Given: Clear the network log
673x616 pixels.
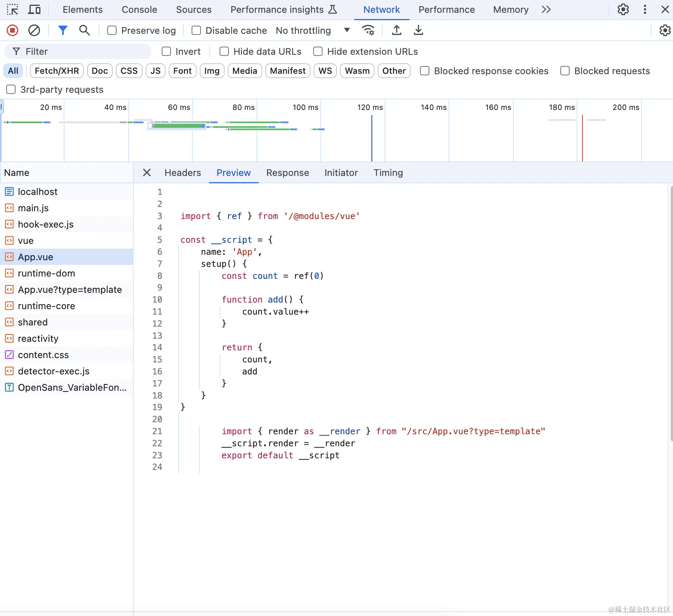Looking at the screenshot, I should [34, 30].
